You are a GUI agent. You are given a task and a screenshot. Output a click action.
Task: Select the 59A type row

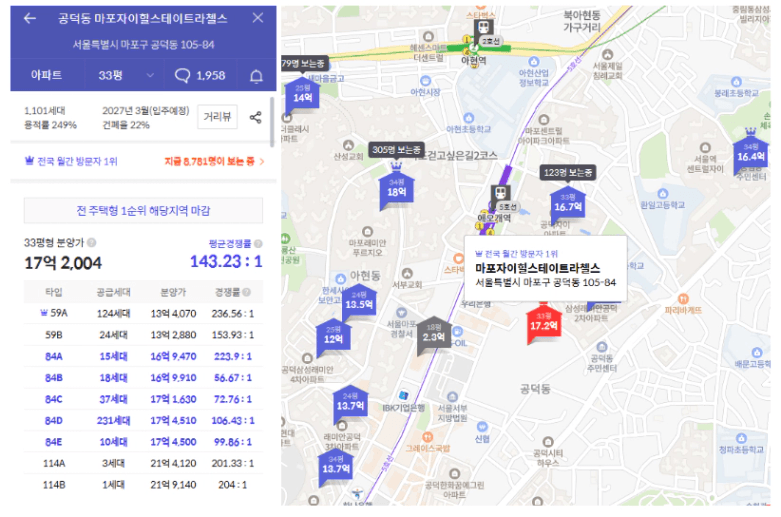pos(143,313)
